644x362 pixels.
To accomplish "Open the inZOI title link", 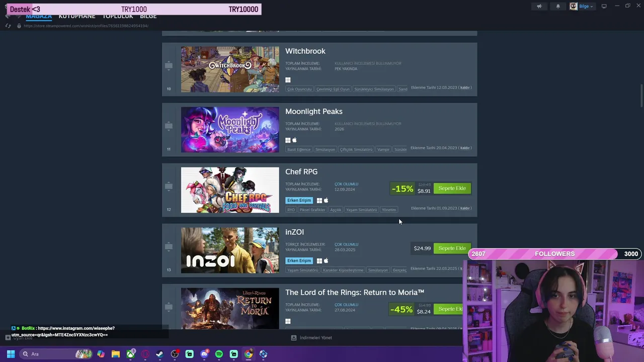I will [x=294, y=232].
